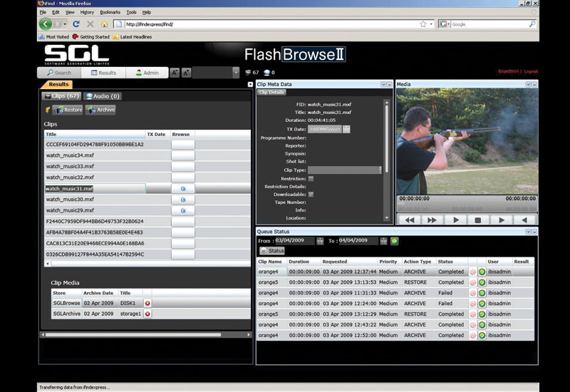
Task: Open browse preview for watch_music29.mxf
Action: [x=183, y=210]
